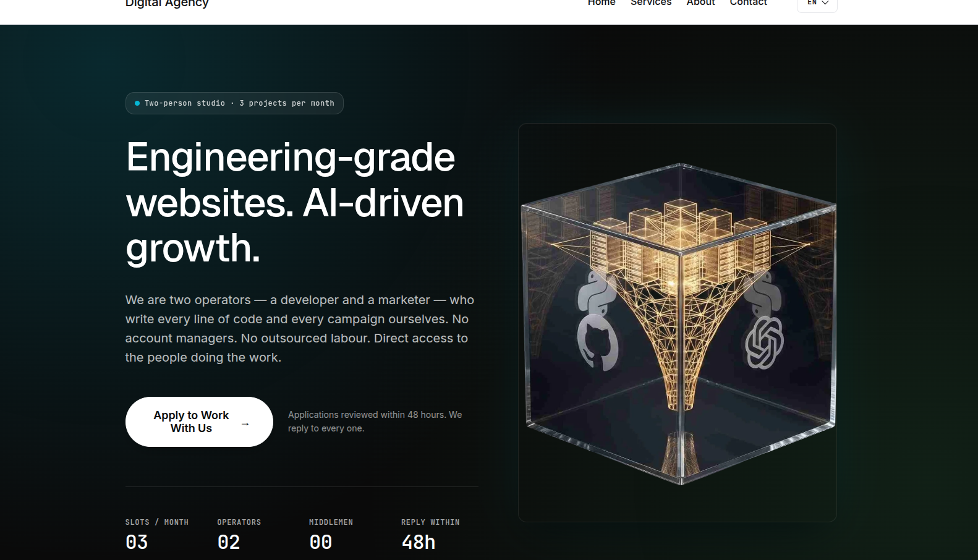Click the 'SLOTS / MONTH' label
Viewport: 978px width, 560px height.
pyautogui.click(x=157, y=522)
